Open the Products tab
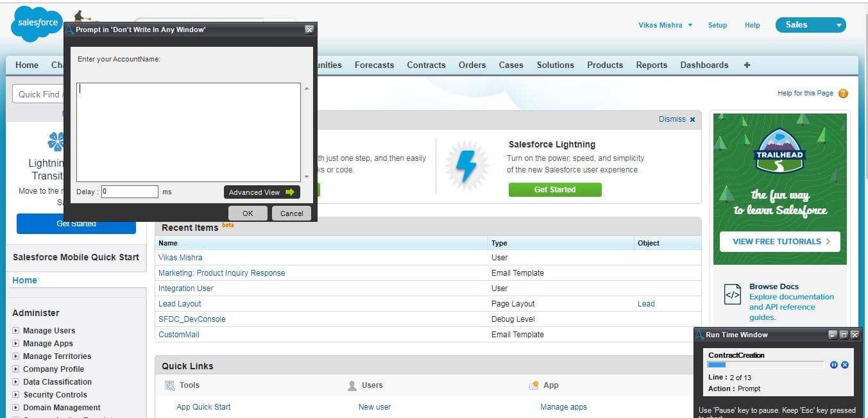The image size is (868, 418). pos(605,65)
